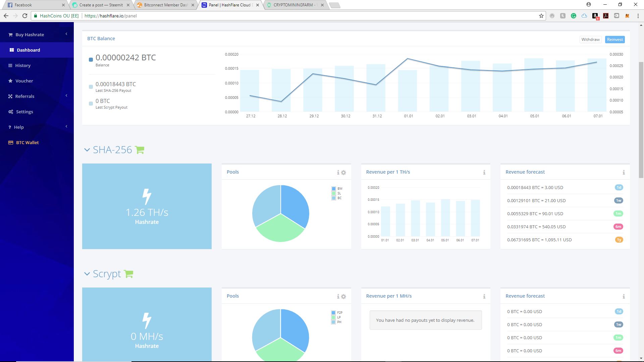The width and height of the screenshot is (644, 362).
Task: Open Settings in sidebar
Action: [x=37, y=112]
